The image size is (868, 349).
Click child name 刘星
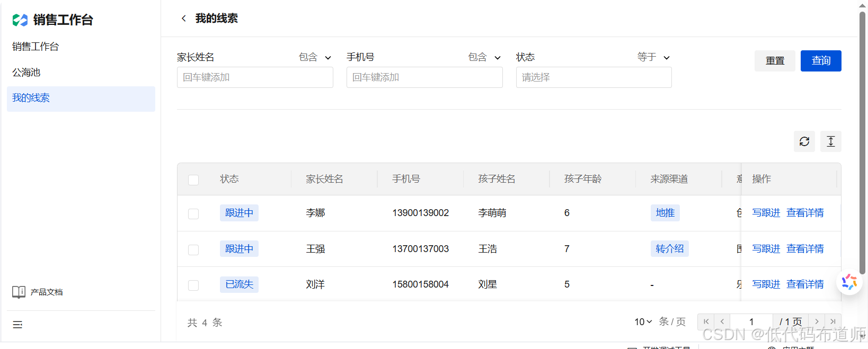[488, 284]
